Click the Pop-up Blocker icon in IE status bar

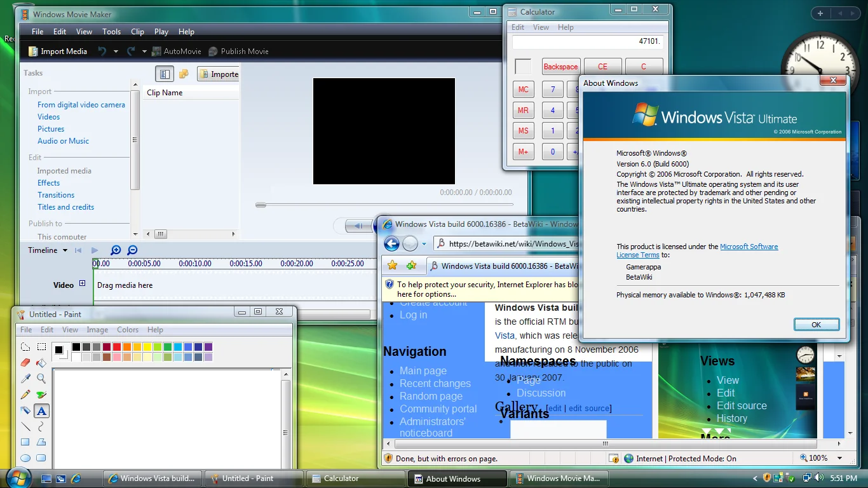point(613,458)
